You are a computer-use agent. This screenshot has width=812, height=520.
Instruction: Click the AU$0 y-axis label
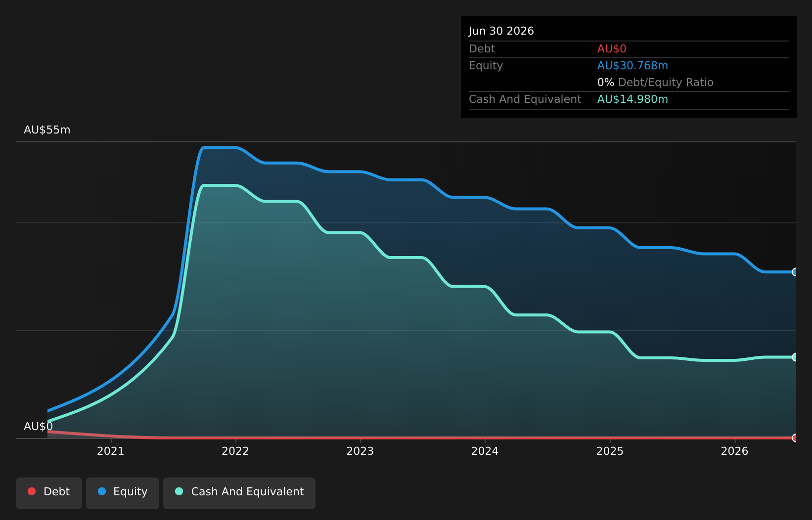click(38, 427)
